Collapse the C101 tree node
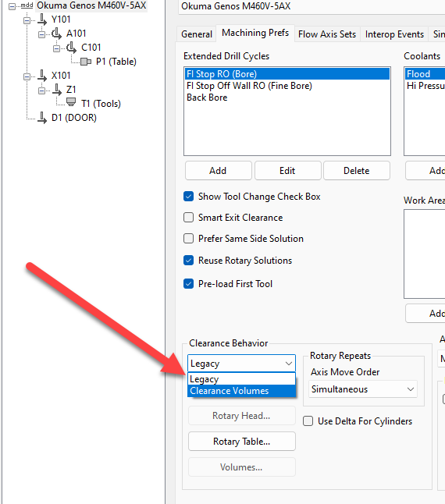 click(x=56, y=48)
